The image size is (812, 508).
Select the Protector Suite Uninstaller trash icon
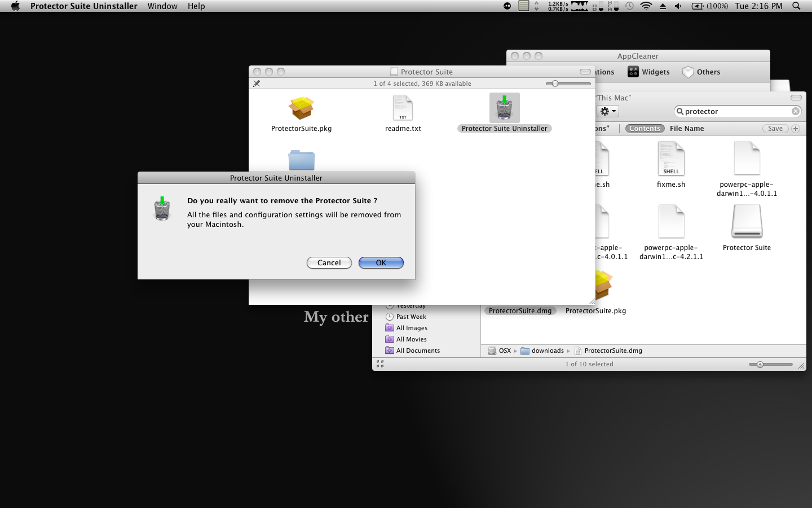click(504, 108)
